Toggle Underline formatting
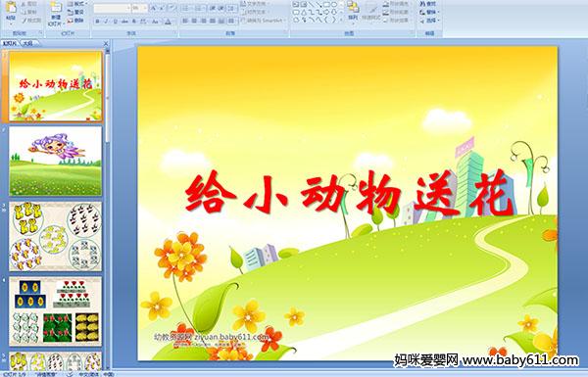The image size is (588, 377). tap(115, 22)
